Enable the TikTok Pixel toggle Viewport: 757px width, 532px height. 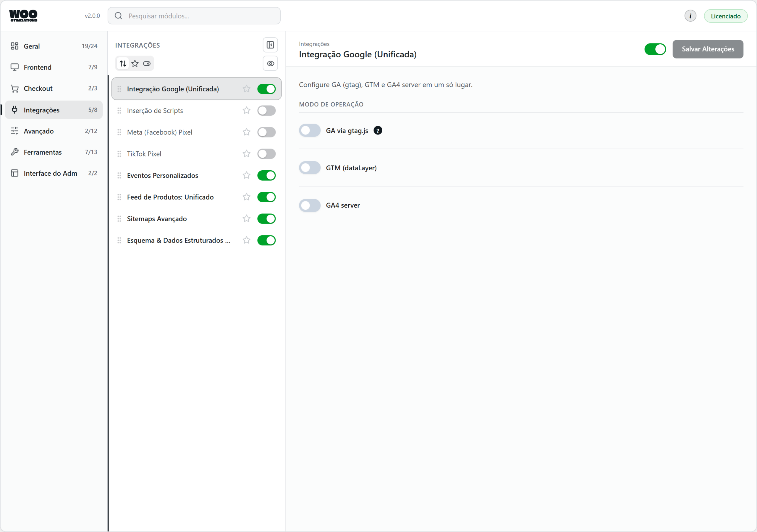coord(266,154)
